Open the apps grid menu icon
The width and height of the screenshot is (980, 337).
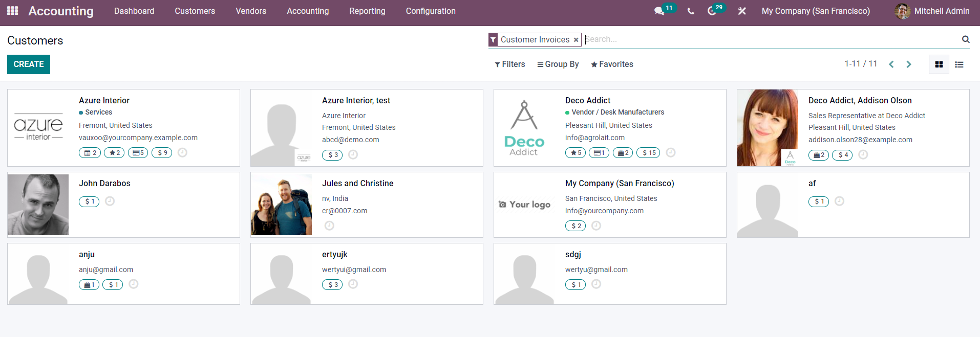(x=13, y=11)
